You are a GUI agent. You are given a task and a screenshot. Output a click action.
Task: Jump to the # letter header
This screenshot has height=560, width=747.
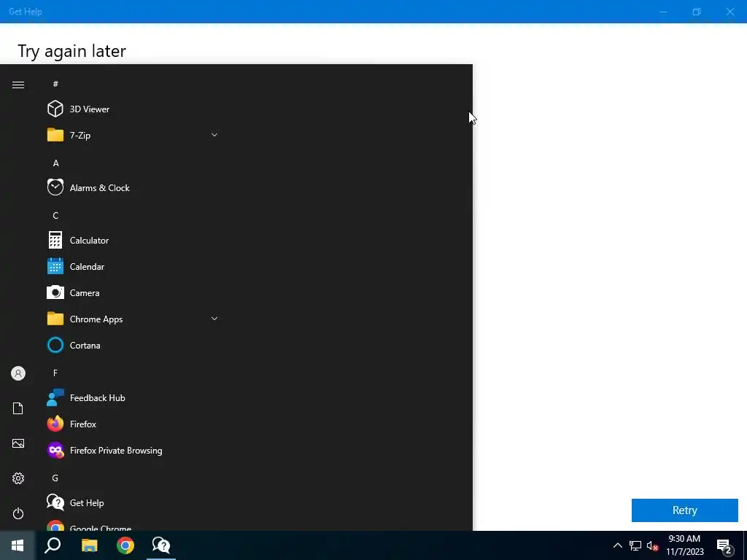point(55,84)
